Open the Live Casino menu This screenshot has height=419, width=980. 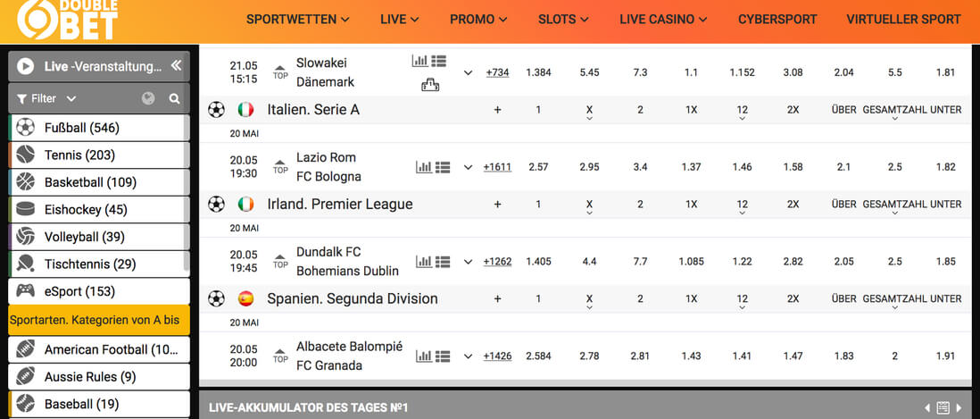663,20
